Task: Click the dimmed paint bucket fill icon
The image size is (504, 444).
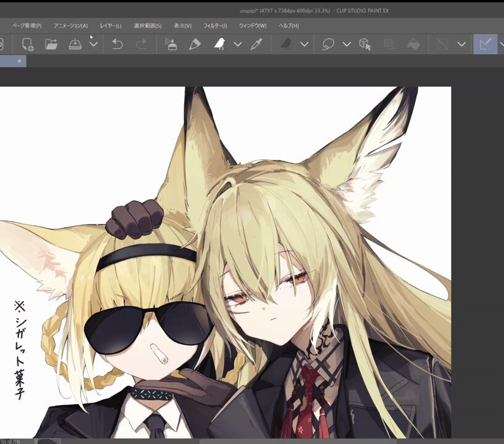Action: (x=413, y=44)
